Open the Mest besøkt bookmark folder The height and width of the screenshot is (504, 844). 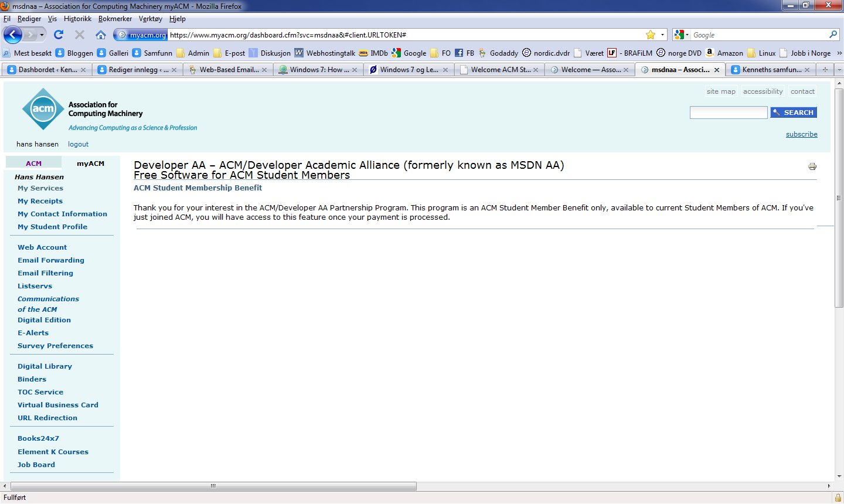[x=27, y=53]
